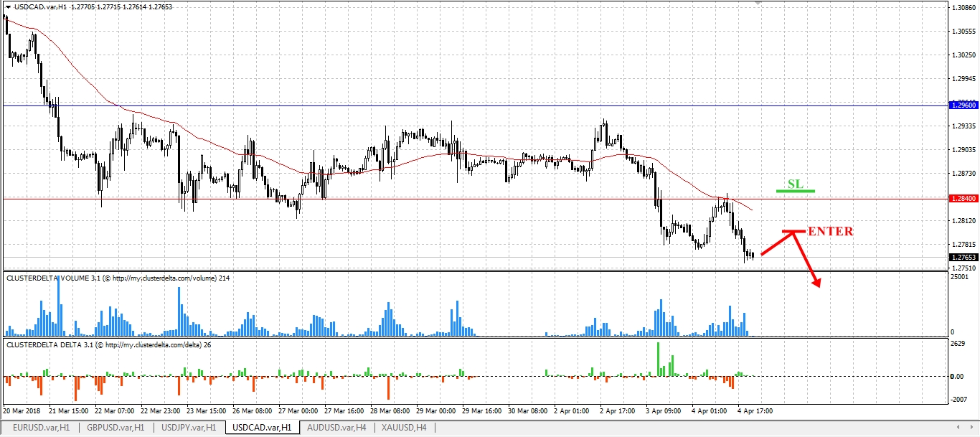Image resolution: width=980 pixels, height=437 pixels.
Task: Click the -2007 delta scale value
Action: [961, 400]
